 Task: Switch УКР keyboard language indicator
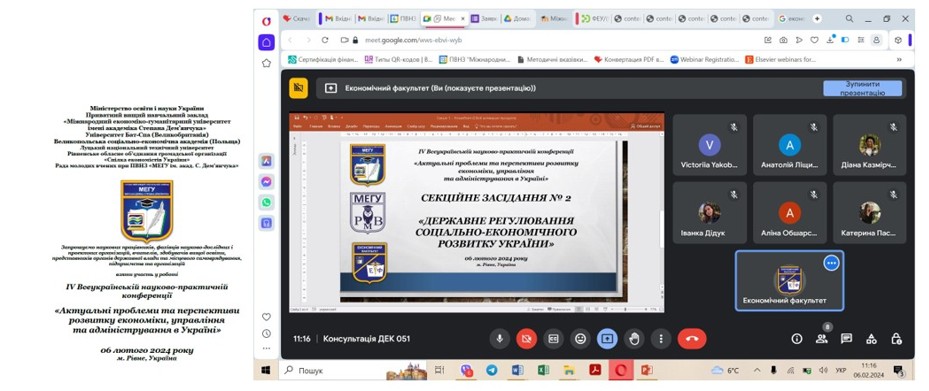[840, 370]
